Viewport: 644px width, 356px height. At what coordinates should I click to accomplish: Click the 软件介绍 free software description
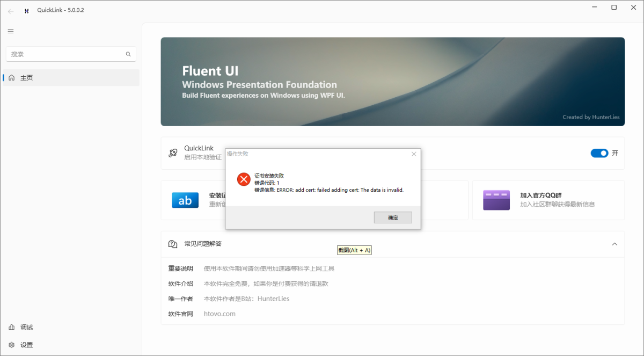[x=266, y=284]
